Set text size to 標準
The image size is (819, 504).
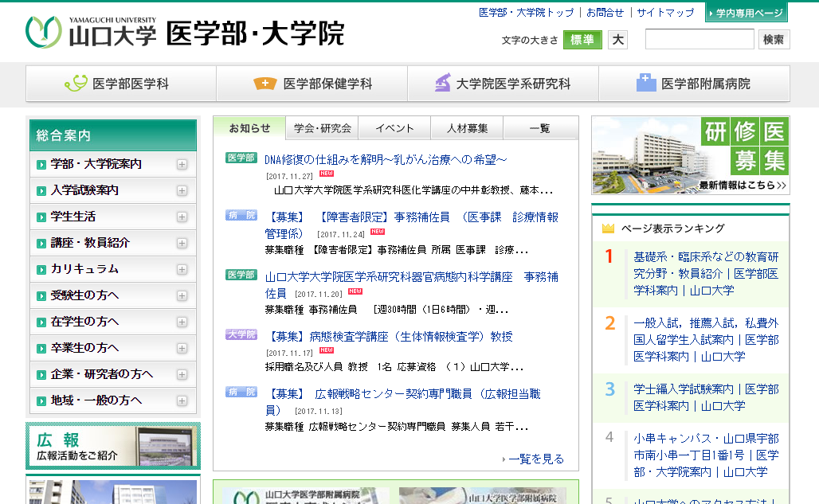(x=582, y=40)
